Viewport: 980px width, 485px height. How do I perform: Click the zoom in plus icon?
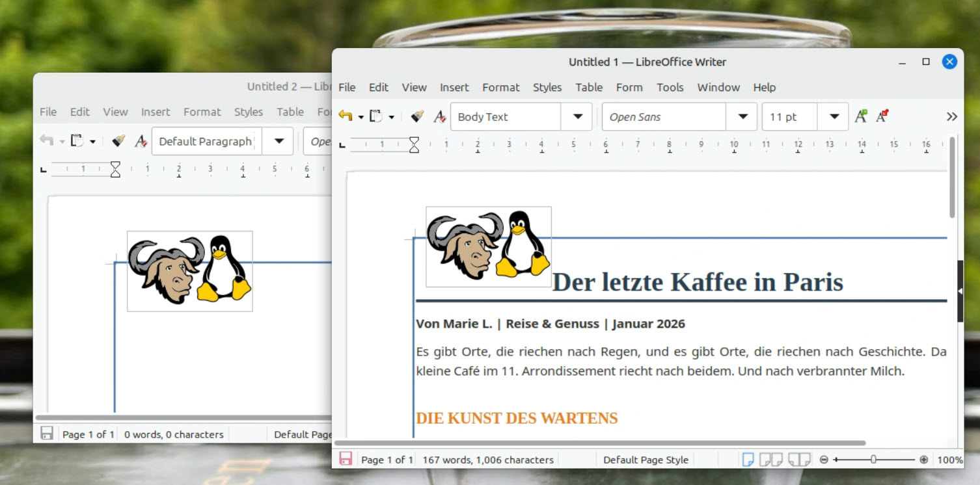coord(923,460)
